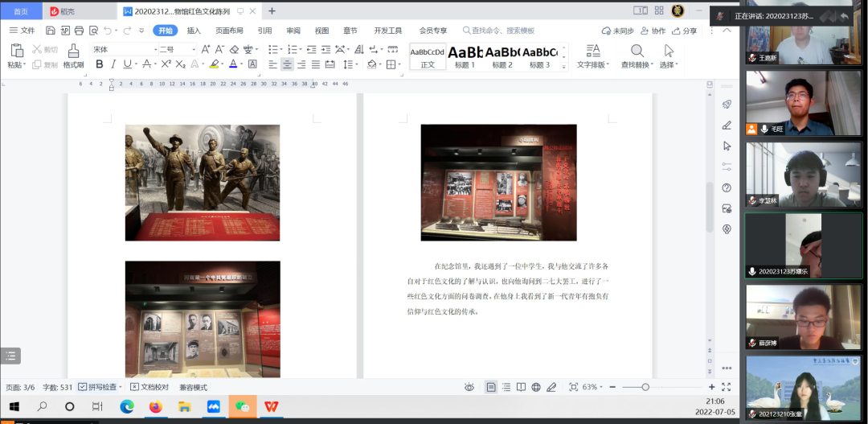The width and height of the screenshot is (868, 424).
Task: Click the command search box (查找命令、搜索模板)
Action: [x=499, y=31]
